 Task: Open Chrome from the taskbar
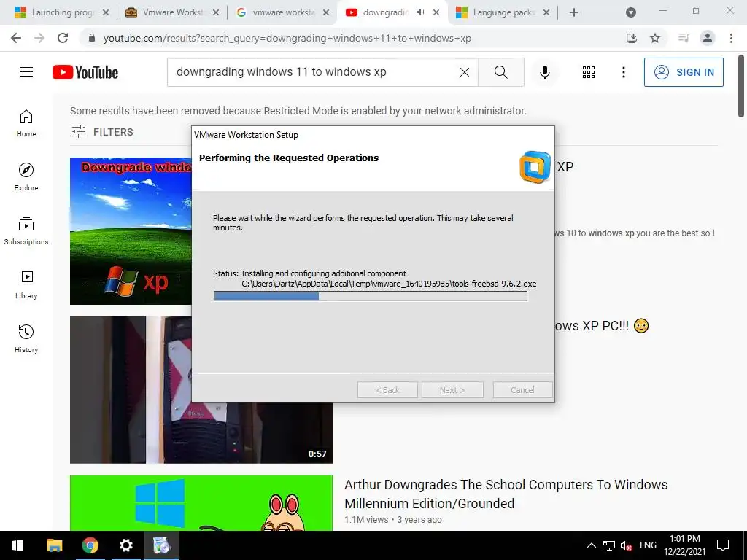pos(90,545)
